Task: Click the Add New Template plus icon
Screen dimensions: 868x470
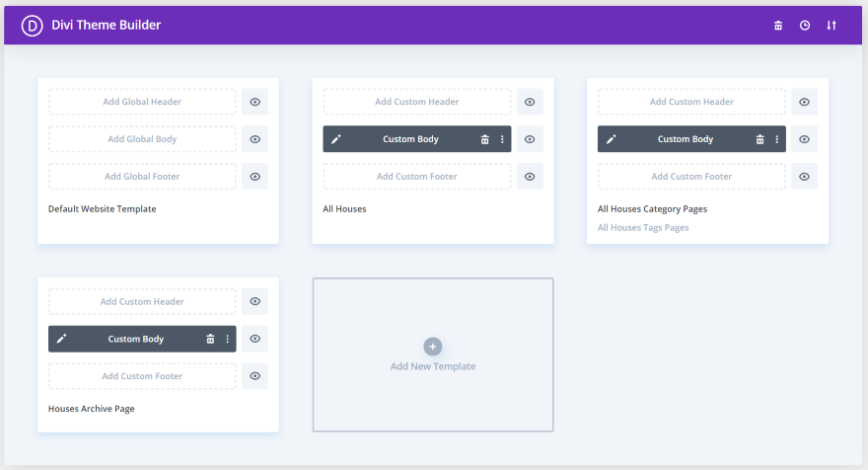Action: [433, 347]
